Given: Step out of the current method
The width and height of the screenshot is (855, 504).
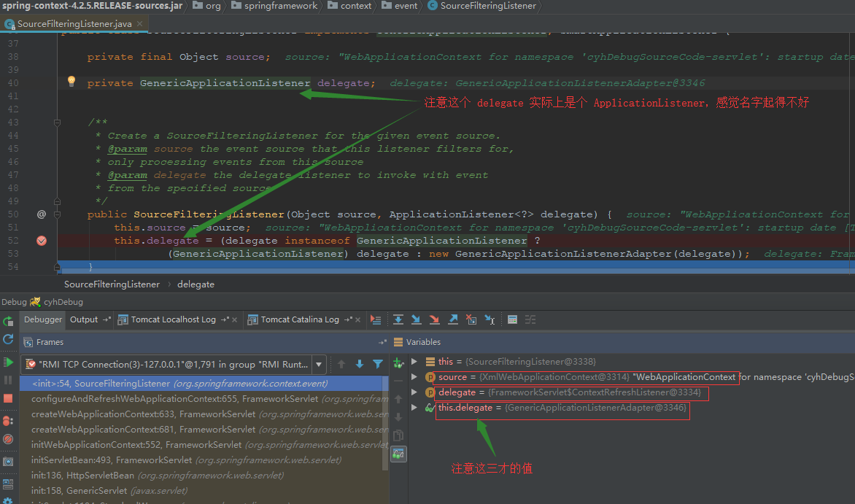Looking at the screenshot, I should [453, 319].
